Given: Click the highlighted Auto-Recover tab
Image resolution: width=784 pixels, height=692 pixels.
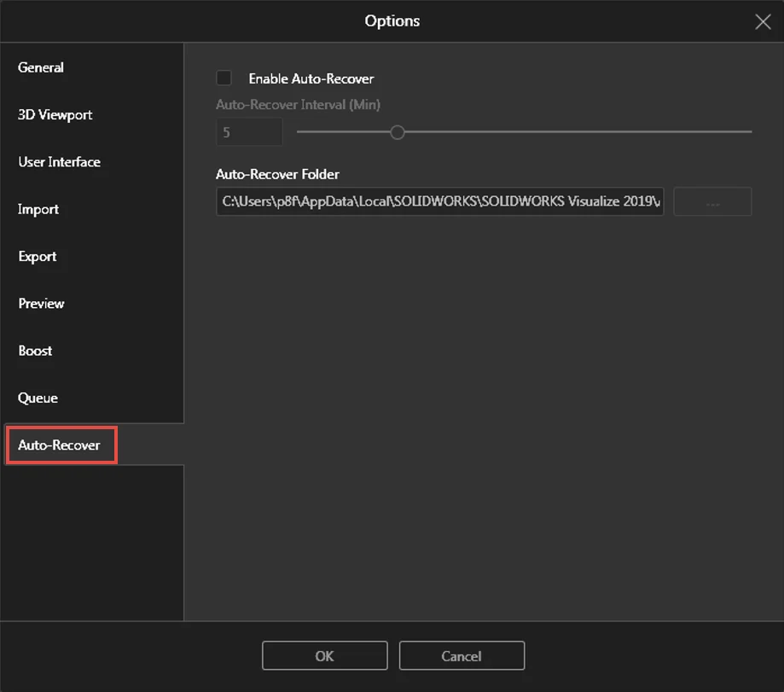Looking at the screenshot, I should (60, 445).
